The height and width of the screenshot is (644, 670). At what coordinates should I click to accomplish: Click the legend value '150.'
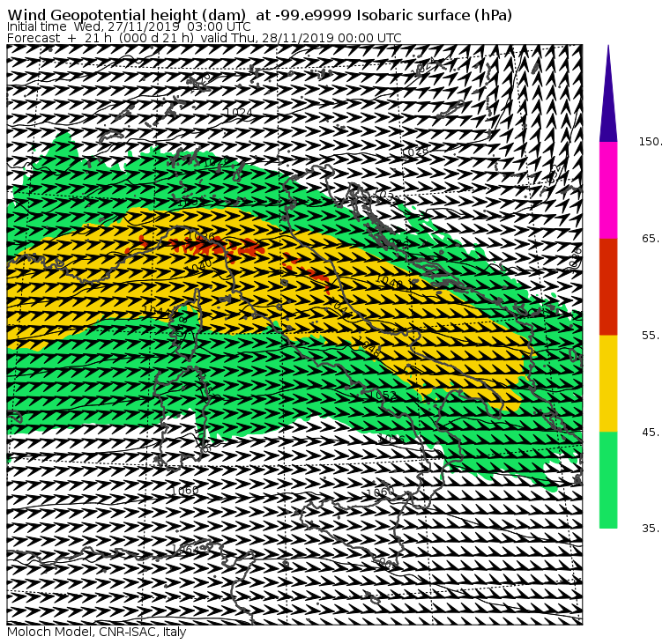651,142
